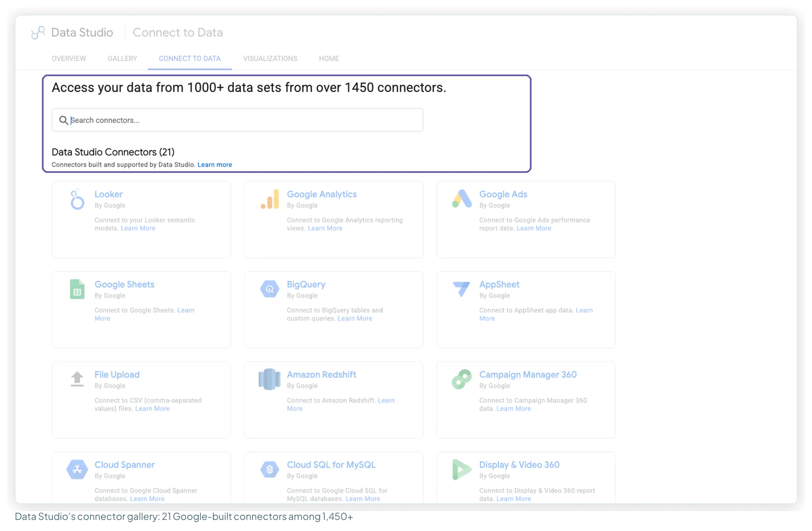This screenshot has width=812, height=531.
Task: Follow Learn More in the Looker card
Action: pos(138,228)
